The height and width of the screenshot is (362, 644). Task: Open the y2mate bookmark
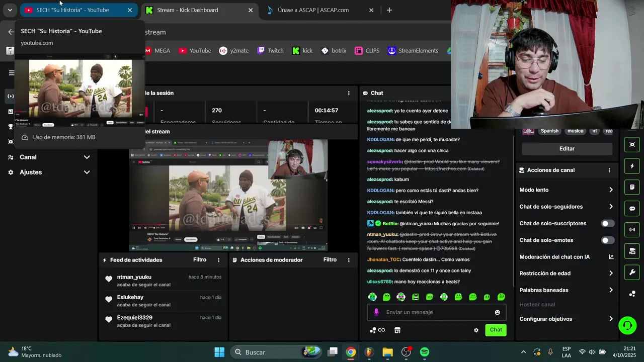(x=234, y=51)
